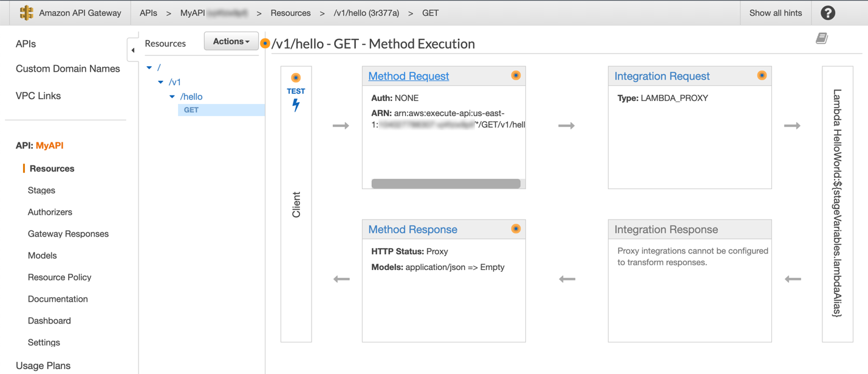
Task: Open the Method Request link
Action: click(x=408, y=76)
